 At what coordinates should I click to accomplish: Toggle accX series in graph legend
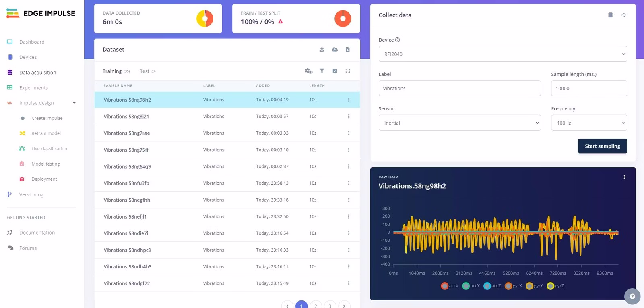(x=450, y=286)
